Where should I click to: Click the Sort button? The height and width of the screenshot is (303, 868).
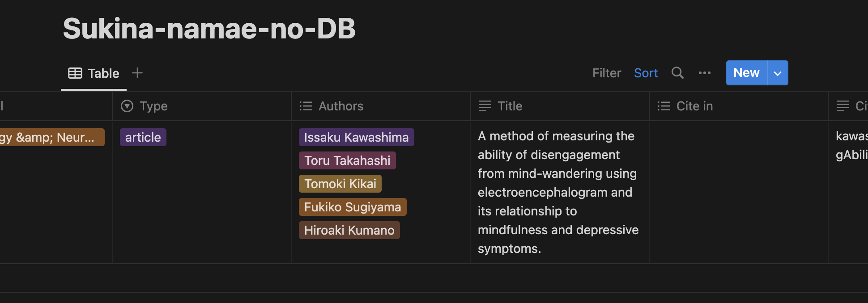(646, 73)
